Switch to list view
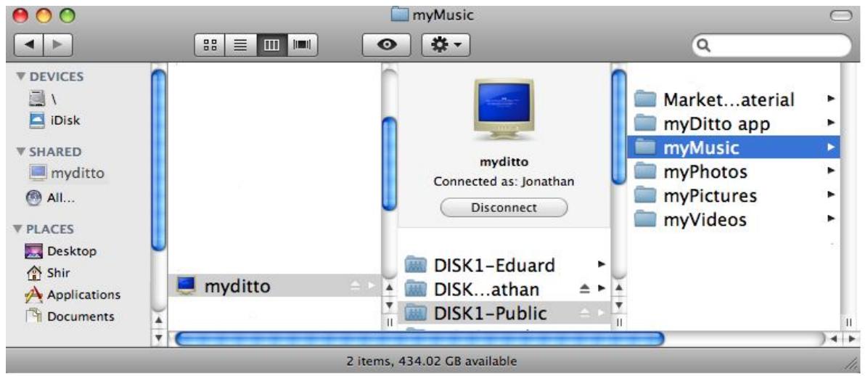This screenshot has height=376, width=868. click(x=241, y=46)
